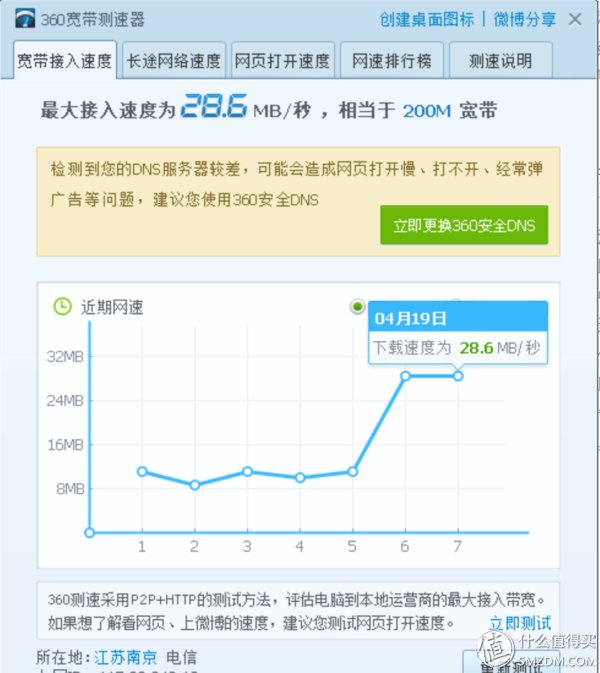Click chart data point for day 4

coord(300,477)
